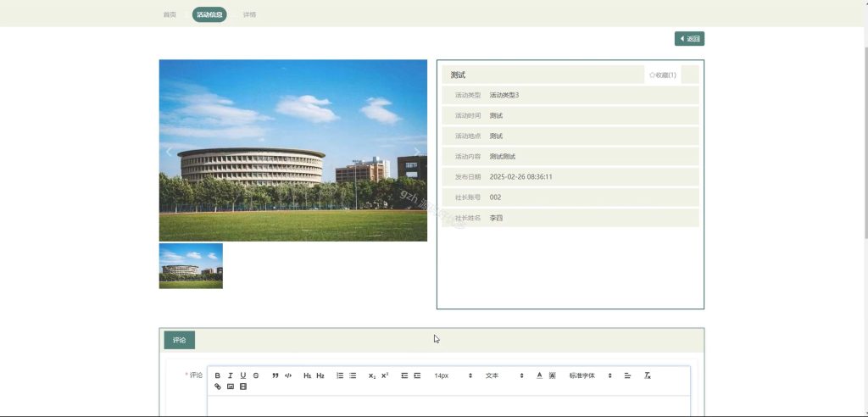Open the 评论 comments tab
This screenshot has width=868, height=417.
tap(180, 340)
